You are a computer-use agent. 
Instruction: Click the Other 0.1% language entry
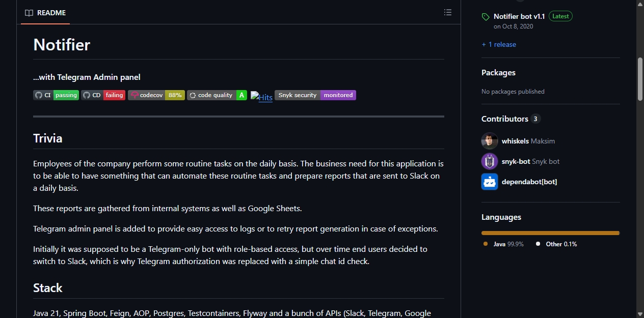556,244
